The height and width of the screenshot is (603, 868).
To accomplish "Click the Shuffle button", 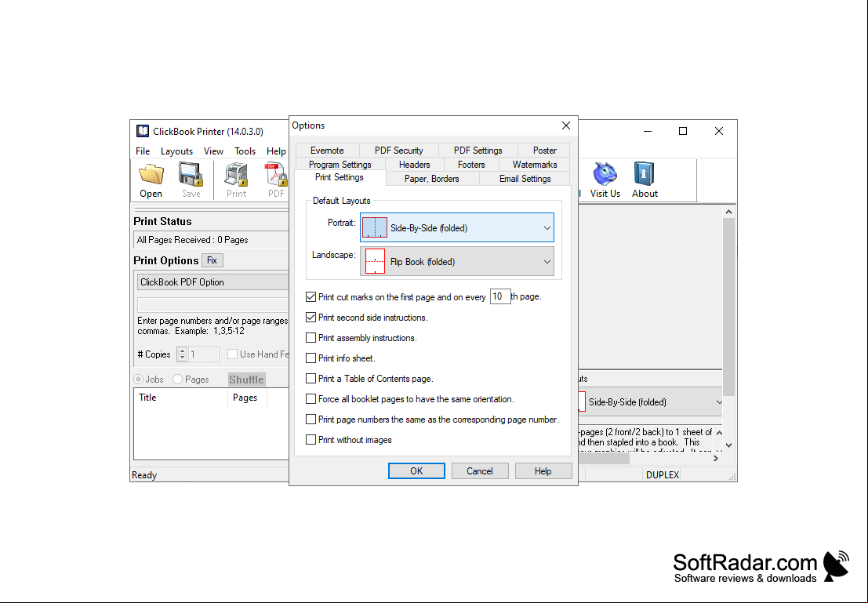I will (x=246, y=380).
